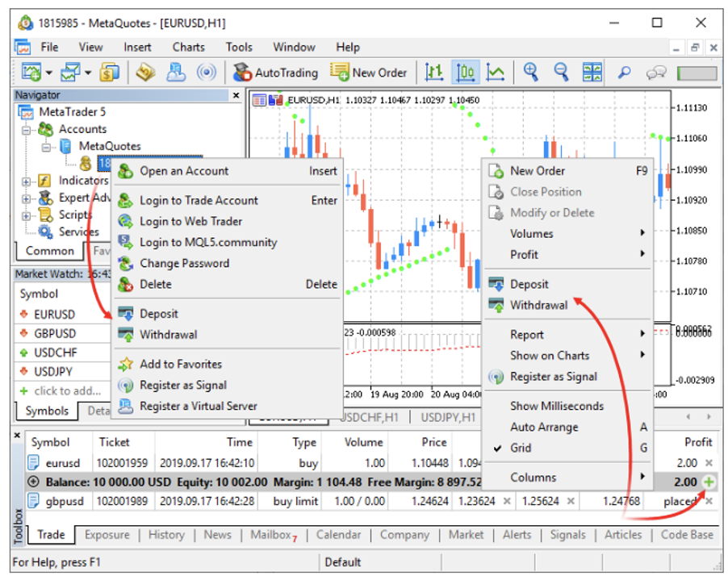Image resolution: width=728 pixels, height=576 pixels.
Task: Toggle Auto Arrange option
Action: pyautogui.click(x=567, y=427)
